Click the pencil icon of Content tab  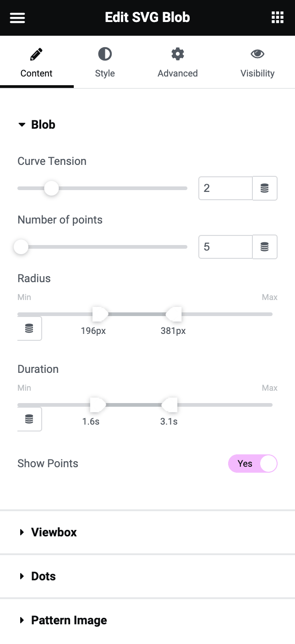36,55
